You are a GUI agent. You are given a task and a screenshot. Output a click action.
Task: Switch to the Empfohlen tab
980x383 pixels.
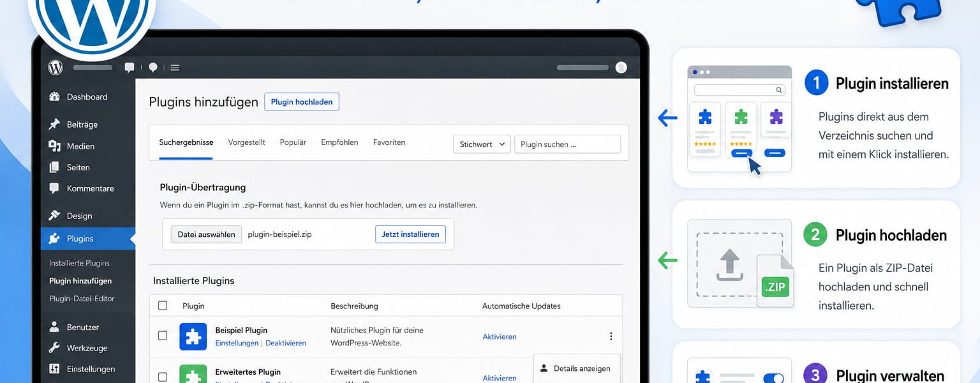[339, 142]
